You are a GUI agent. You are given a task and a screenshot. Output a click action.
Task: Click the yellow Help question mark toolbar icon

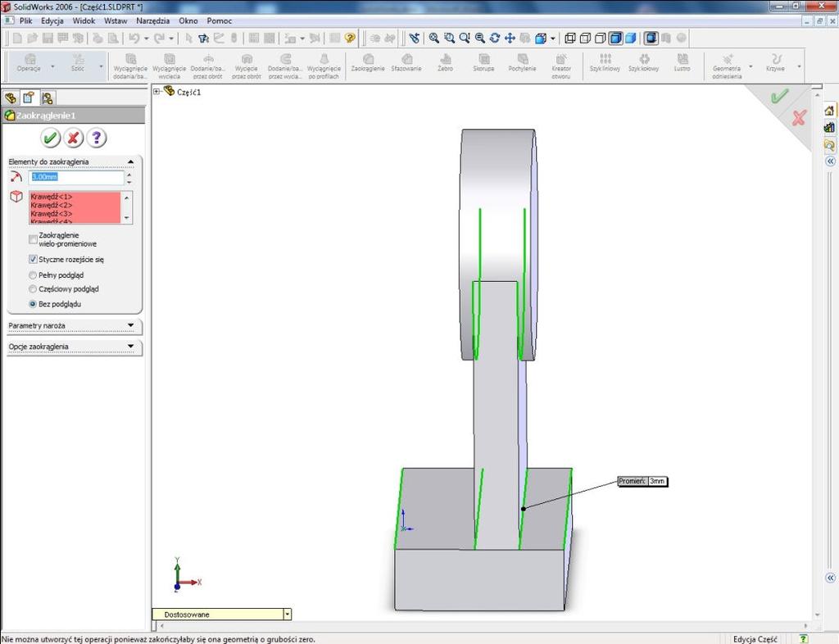(350, 38)
